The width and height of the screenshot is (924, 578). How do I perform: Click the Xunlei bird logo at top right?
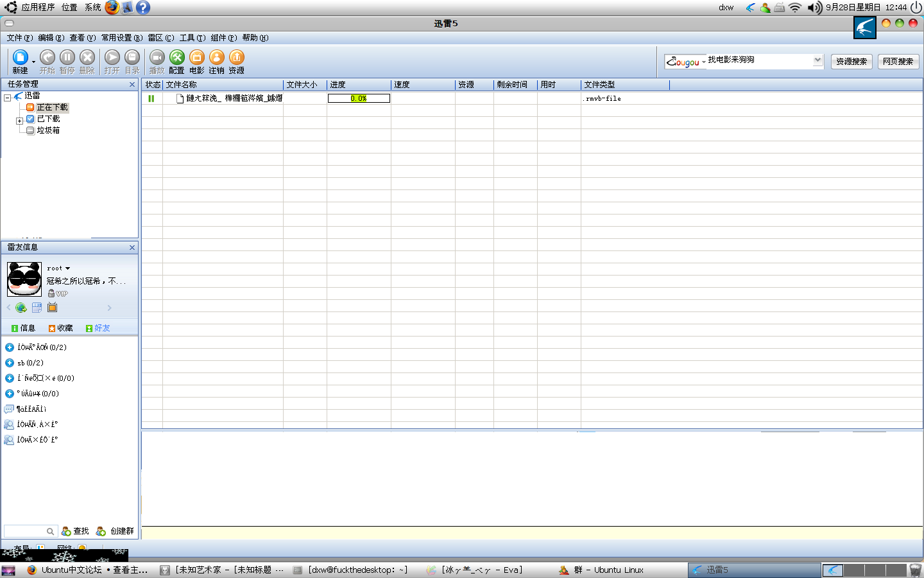(865, 28)
